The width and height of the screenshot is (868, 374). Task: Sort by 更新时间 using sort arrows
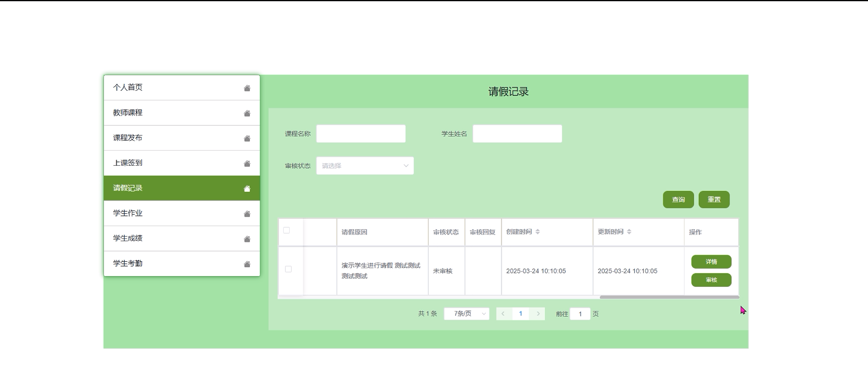(x=629, y=232)
